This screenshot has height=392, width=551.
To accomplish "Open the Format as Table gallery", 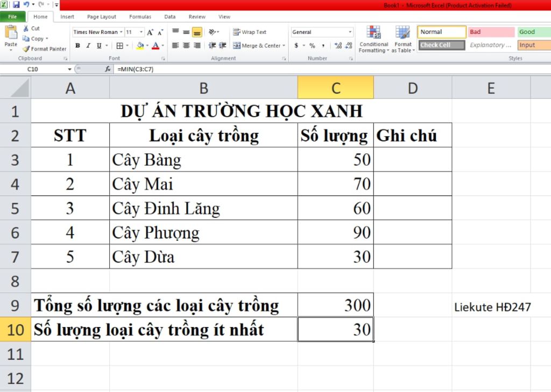I will pyautogui.click(x=402, y=39).
